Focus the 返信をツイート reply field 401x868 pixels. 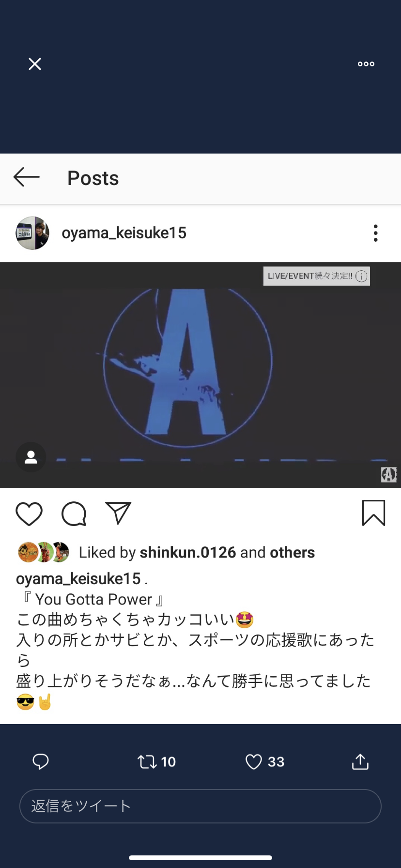coord(200,806)
